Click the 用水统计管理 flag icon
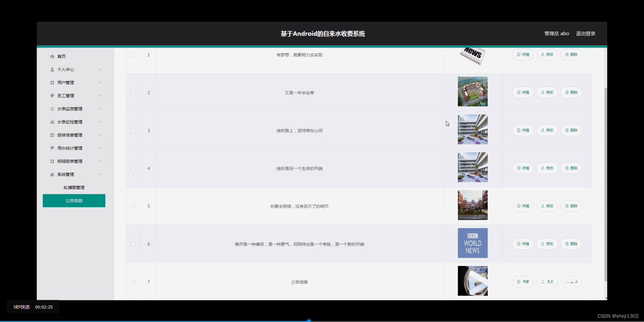The width and height of the screenshot is (644, 322). point(52,148)
